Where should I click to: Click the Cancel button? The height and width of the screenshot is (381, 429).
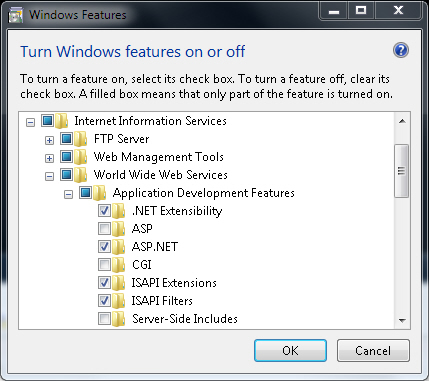tap(373, 351)
